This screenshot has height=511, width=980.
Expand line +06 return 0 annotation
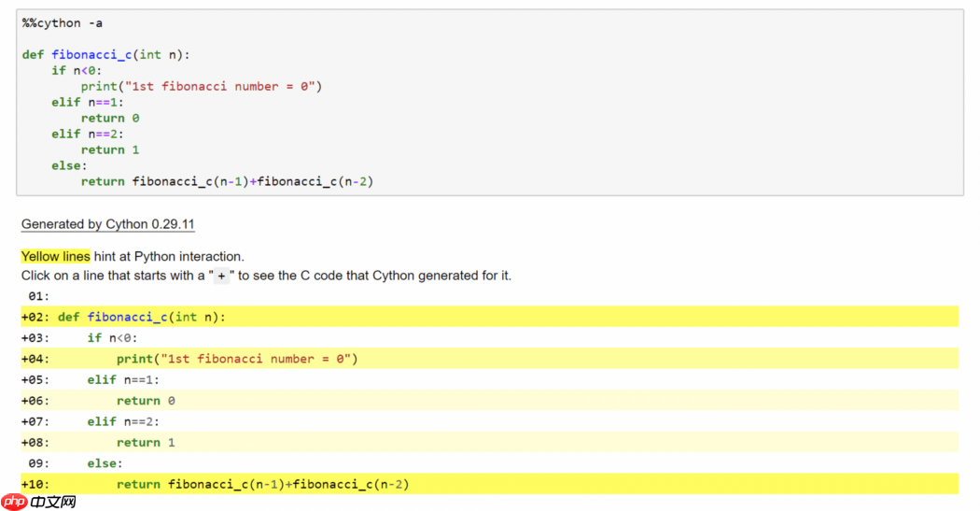click(x=489, y=400)
